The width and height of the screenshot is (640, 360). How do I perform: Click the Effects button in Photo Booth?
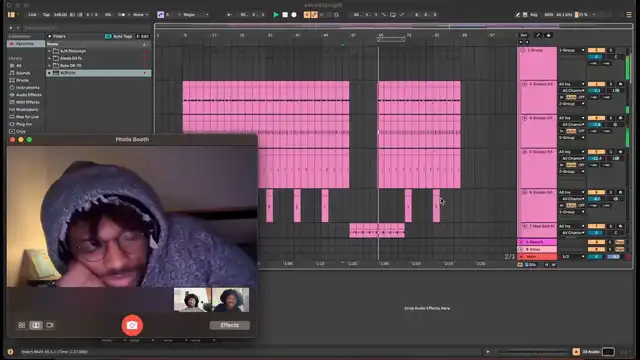(x=229, y=325)
